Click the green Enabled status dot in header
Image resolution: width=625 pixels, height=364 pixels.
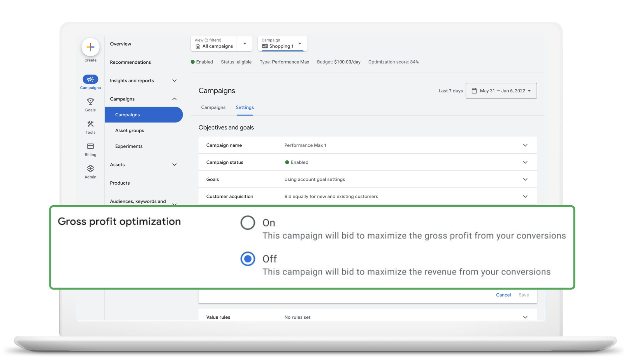(x=193, y=62)
